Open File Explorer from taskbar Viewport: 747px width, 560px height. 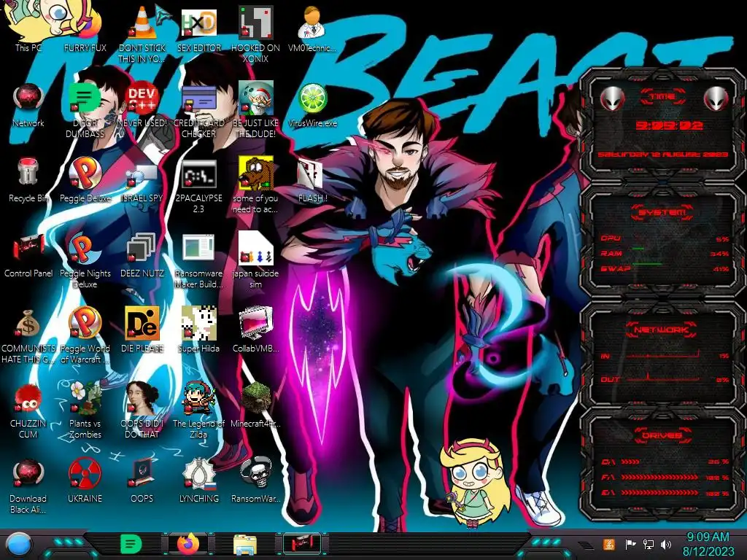tap(245, 545)
